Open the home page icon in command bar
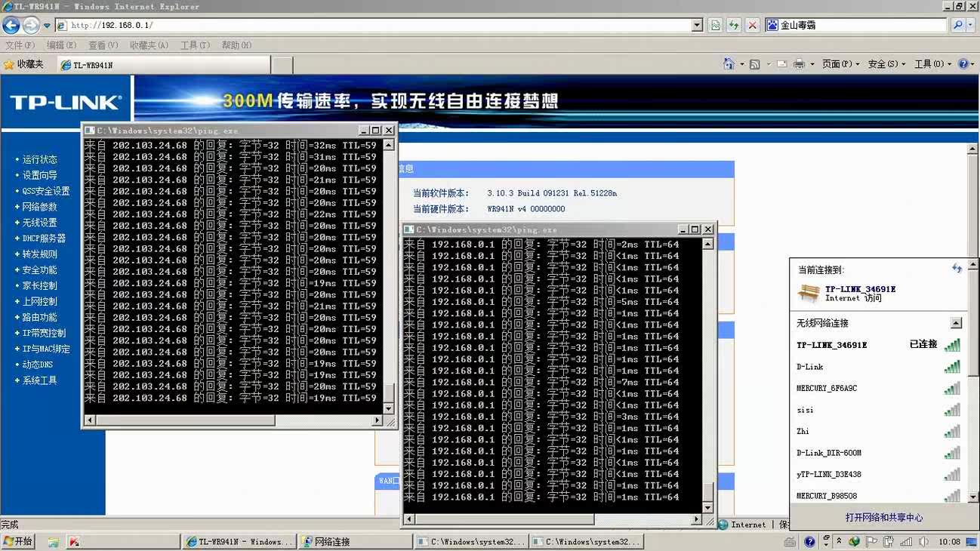Viewport: 980px width, 551px height. tap(729, 64)
